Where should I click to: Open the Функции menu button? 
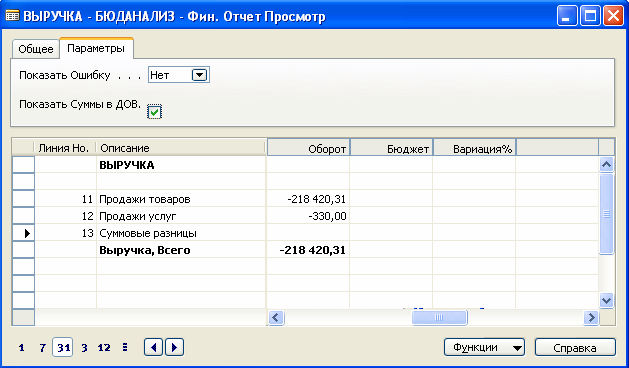(484, 348)
